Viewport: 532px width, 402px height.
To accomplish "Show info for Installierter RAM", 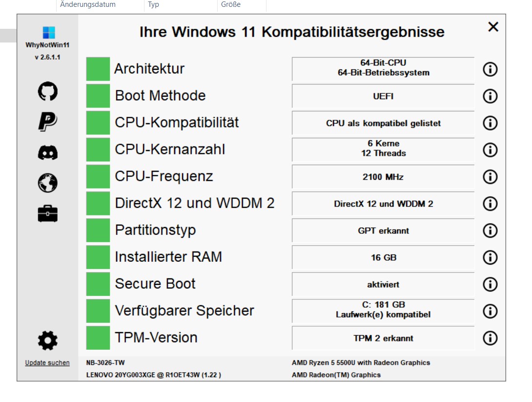I will coord(490,257).
